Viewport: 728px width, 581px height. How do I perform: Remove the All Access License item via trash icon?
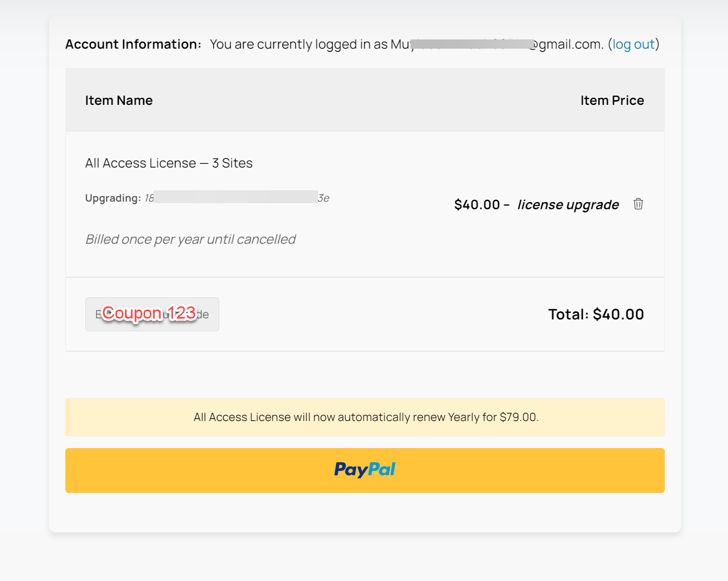(638, 204)
